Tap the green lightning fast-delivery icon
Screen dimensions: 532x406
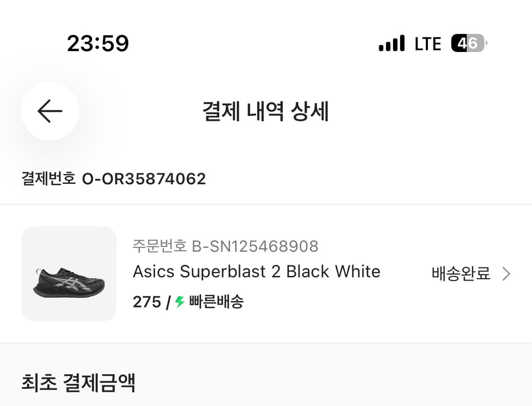tap(181, 301)
